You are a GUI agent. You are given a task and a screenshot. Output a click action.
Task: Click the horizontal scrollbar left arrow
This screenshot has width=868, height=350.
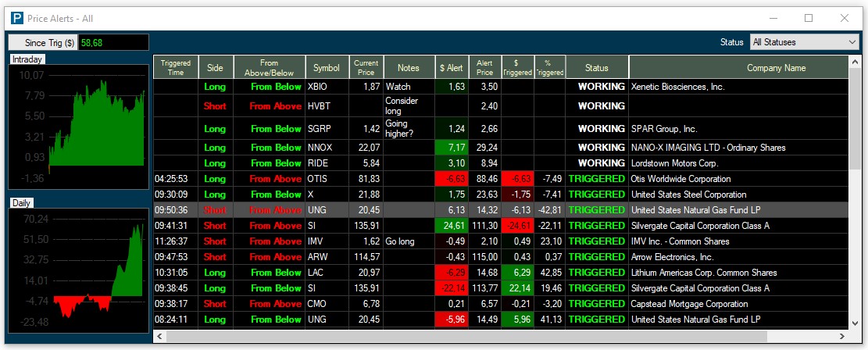[x=160, y=337]
